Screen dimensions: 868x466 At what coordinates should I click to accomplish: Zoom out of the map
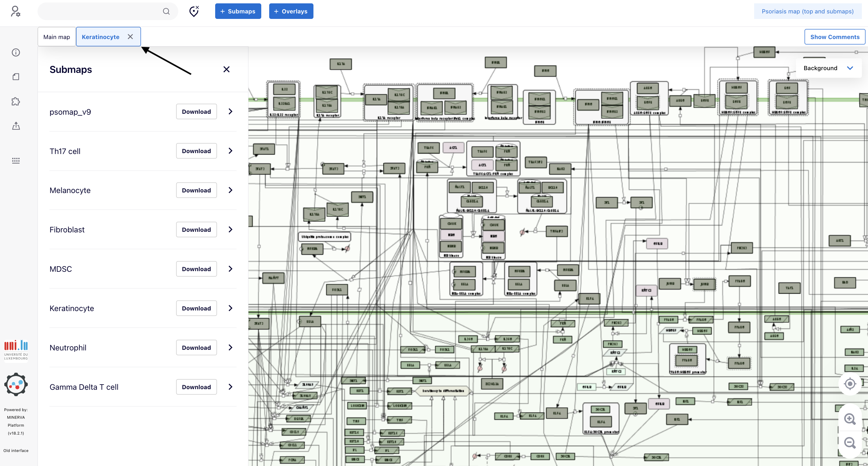point(849,443)
